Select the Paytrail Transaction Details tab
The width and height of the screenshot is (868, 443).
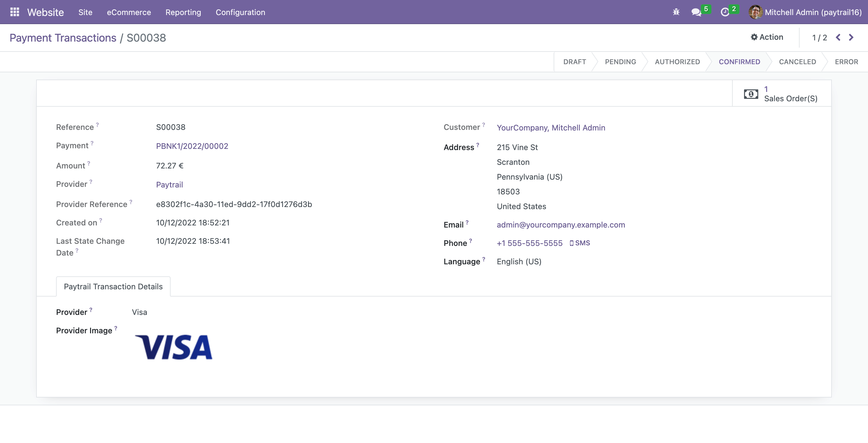click(x=113, y=286)
